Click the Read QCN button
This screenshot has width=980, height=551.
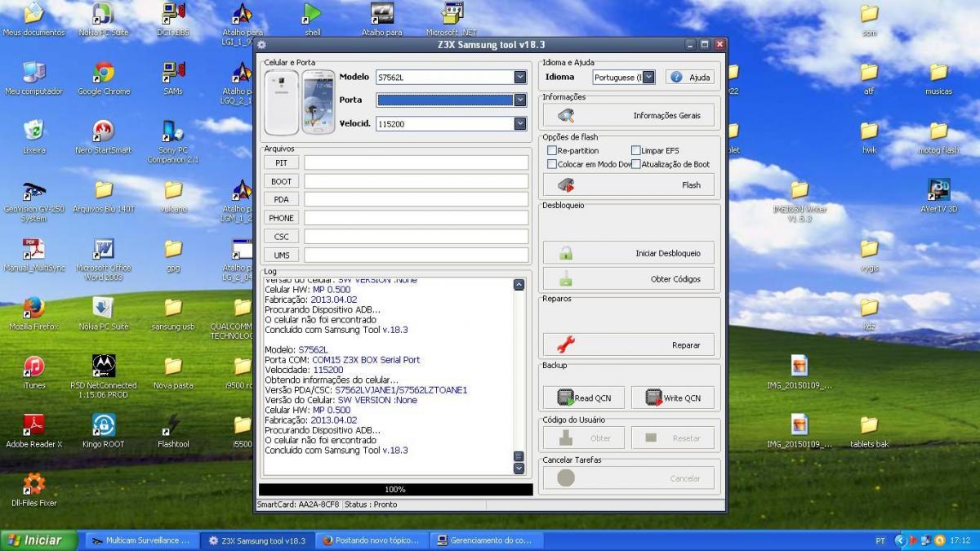pyautogui.click(x=584, y=398)
